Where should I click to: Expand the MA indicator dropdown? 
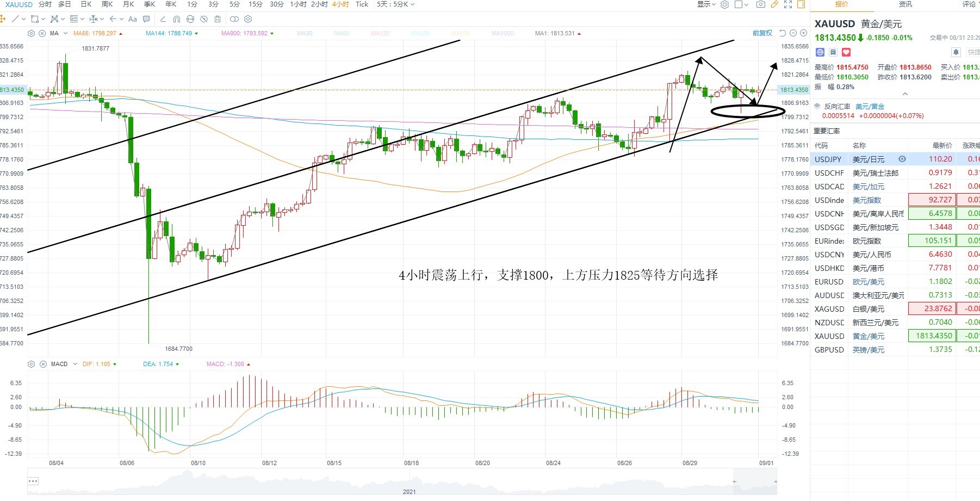(x=66, y=33)
